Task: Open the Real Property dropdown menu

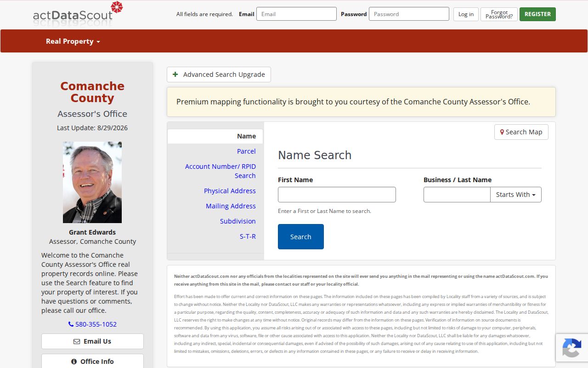Action: click(x=73, y=41)
